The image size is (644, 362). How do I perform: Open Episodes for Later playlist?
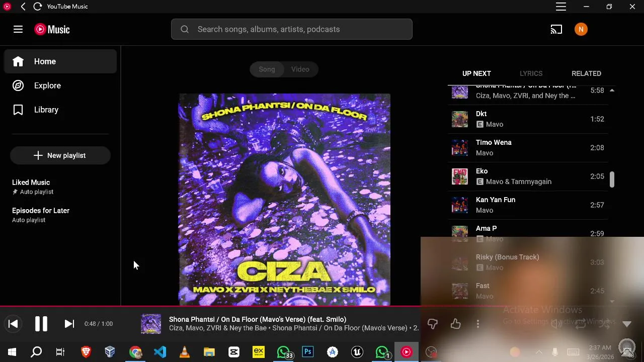pos(60,215)
